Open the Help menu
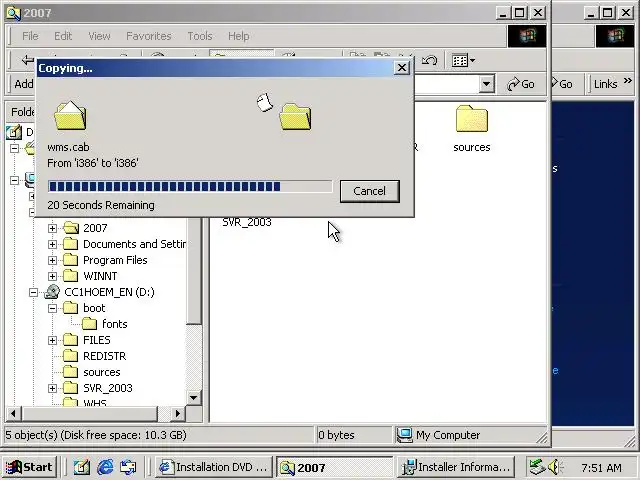Screen dimensions: 640x480 pos(238,36)
